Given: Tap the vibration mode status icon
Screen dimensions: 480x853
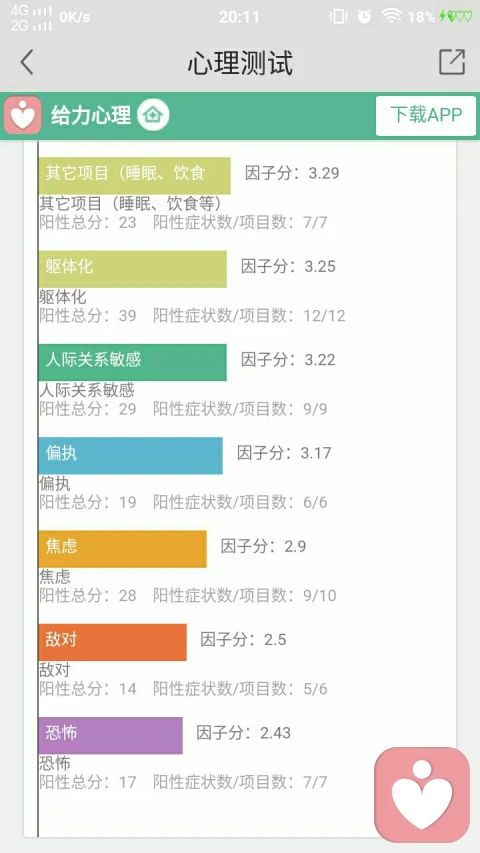Looking at the screenshot, I should 338,16.
